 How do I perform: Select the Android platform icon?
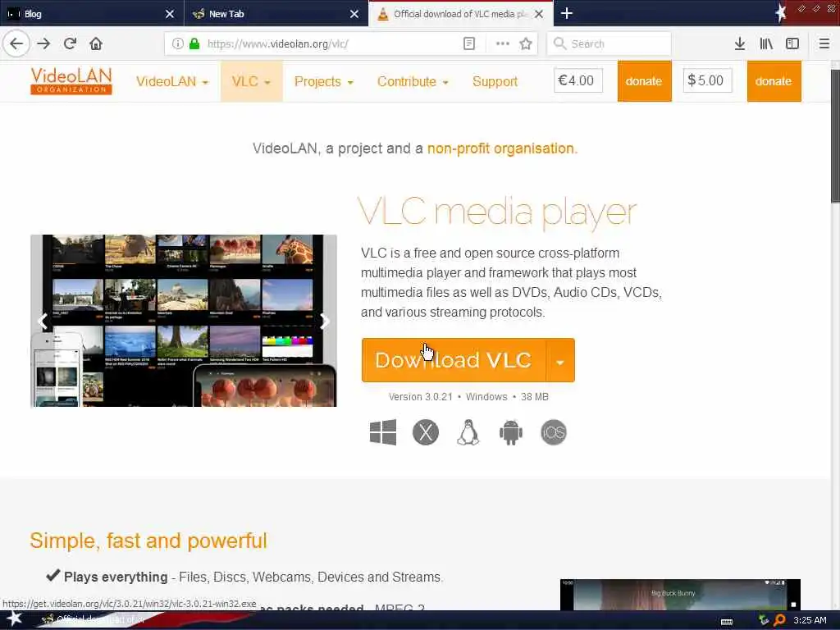coord(510,432)
